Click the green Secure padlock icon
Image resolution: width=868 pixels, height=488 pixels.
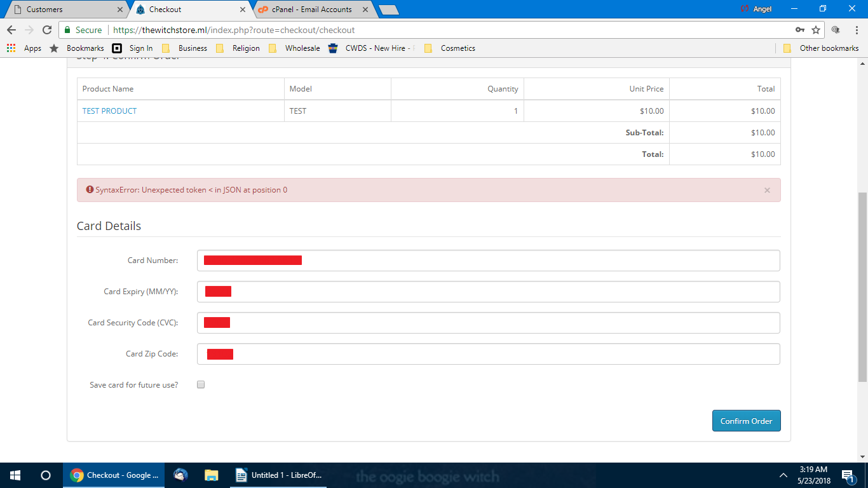click(67, 30)
